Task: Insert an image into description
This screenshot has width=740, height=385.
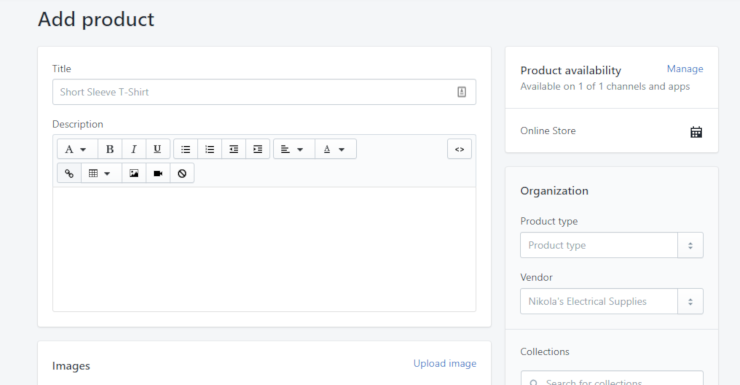Action: (134, 173)
